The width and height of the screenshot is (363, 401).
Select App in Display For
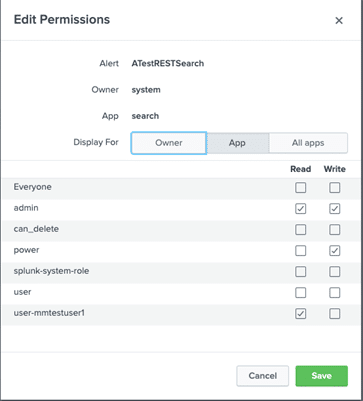(x=237, y=143)
